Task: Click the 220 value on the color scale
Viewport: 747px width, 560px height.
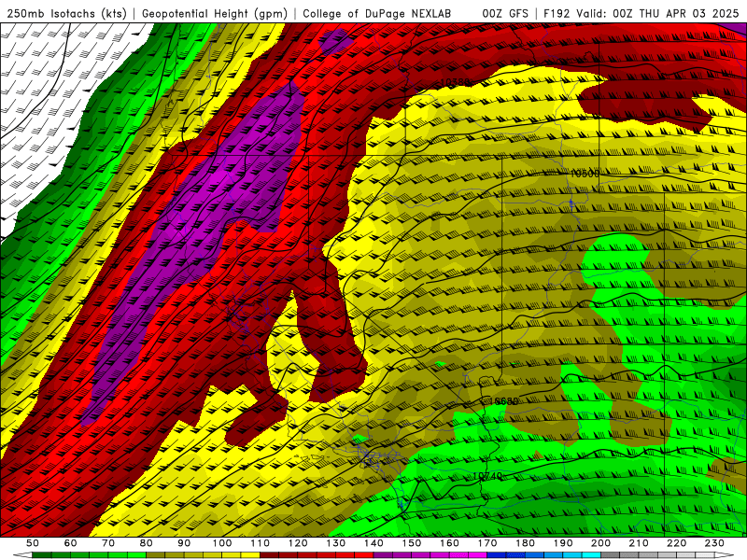Action: point(676,543)
